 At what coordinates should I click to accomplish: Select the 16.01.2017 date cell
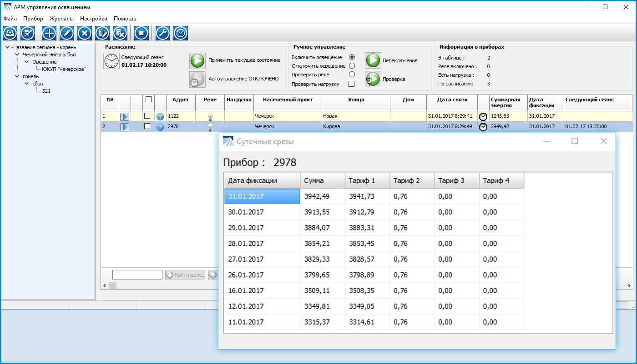[262, 290]
